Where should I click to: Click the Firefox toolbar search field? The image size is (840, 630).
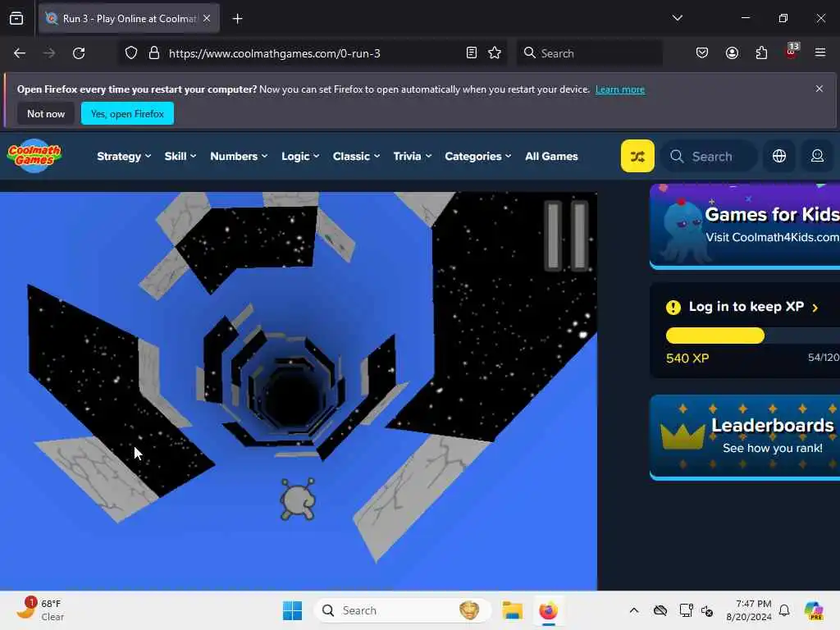(589, 53)
